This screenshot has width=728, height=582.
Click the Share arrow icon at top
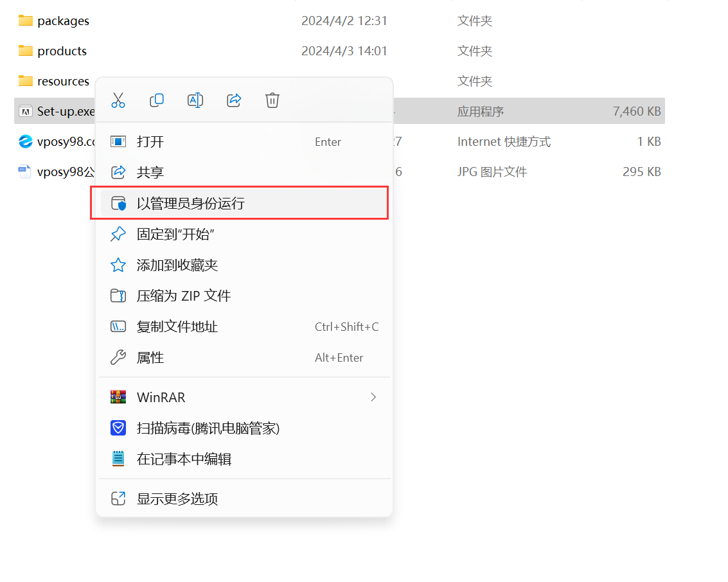pos(234,100)
